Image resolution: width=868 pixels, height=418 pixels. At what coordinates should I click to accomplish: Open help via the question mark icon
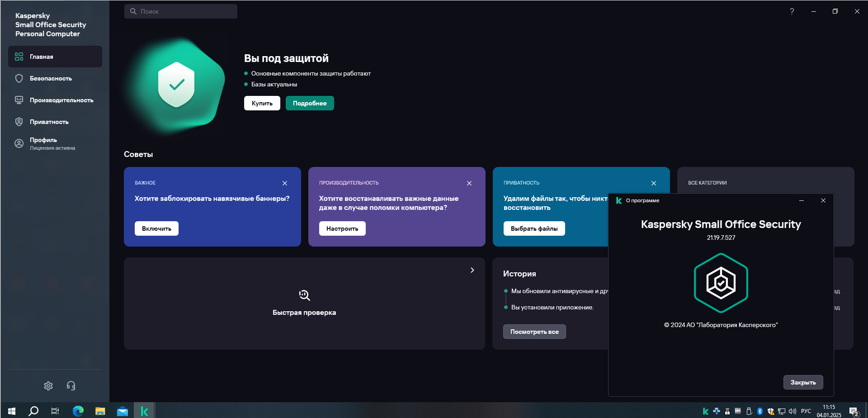click(792, 11)
